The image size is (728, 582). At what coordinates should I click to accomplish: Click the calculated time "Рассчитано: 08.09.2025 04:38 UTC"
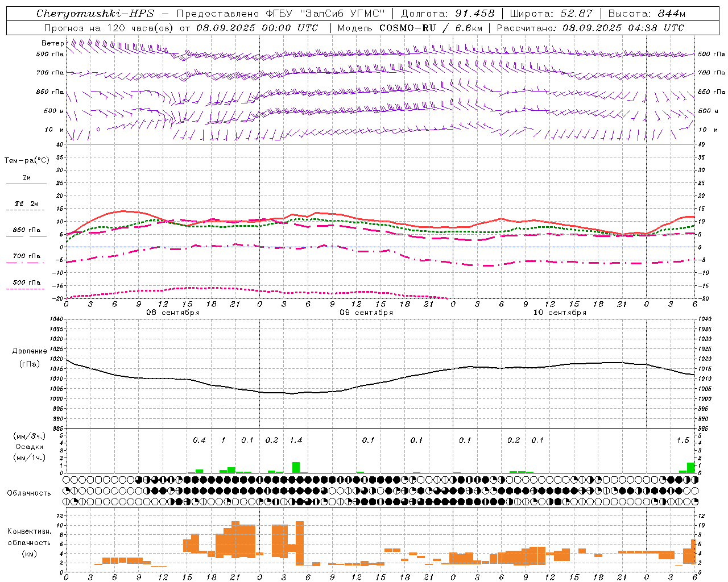pyautogui.click(x=590, y=28)
